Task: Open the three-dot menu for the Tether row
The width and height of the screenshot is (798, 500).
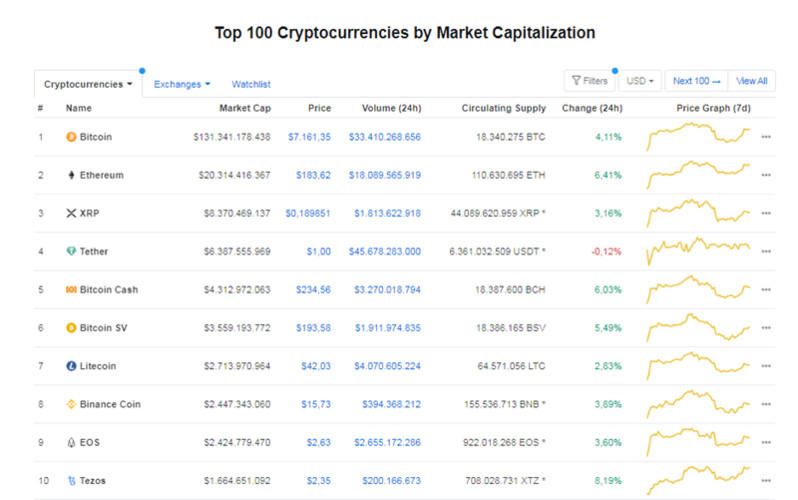Action: (766, 251)
